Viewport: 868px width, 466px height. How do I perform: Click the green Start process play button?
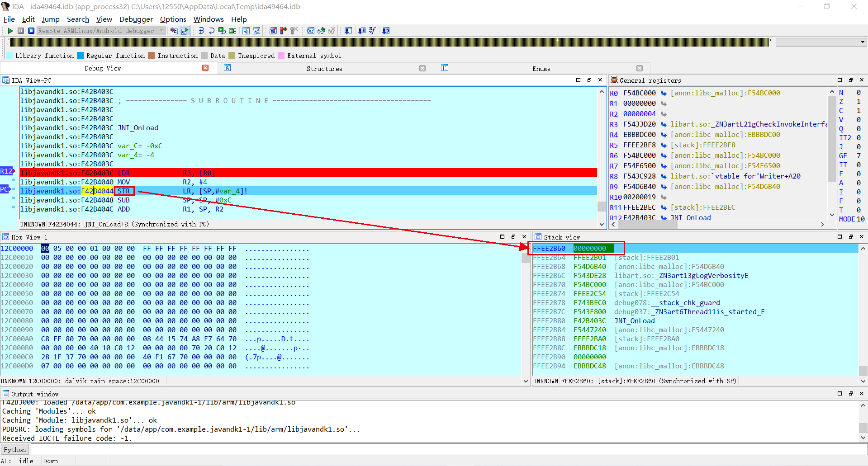pos(10,31)
